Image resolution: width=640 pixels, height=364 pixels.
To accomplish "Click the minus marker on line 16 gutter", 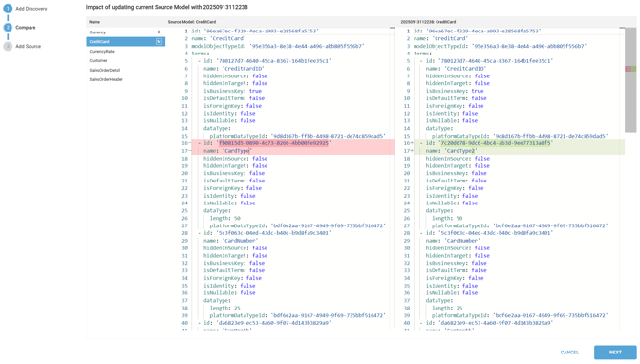I will click(190, 143).
